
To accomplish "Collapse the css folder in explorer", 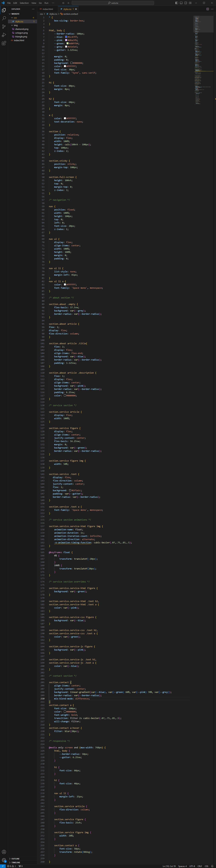I will (15, 18).
